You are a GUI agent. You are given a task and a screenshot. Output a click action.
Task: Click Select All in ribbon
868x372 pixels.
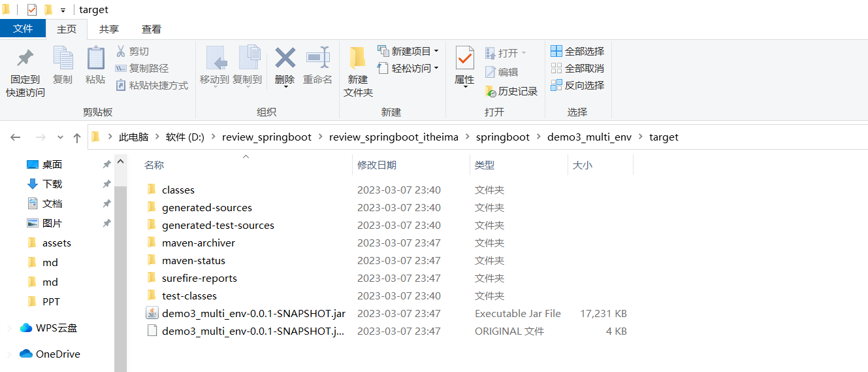577,51
